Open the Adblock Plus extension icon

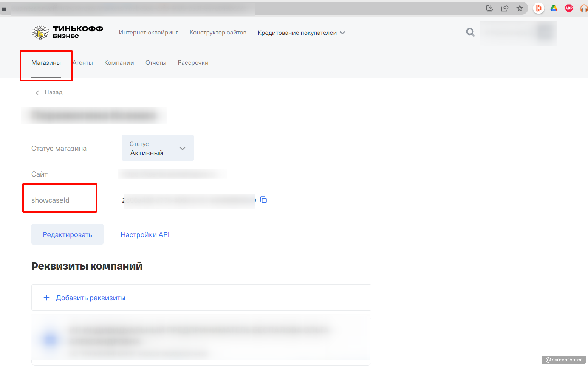(569, 8)
